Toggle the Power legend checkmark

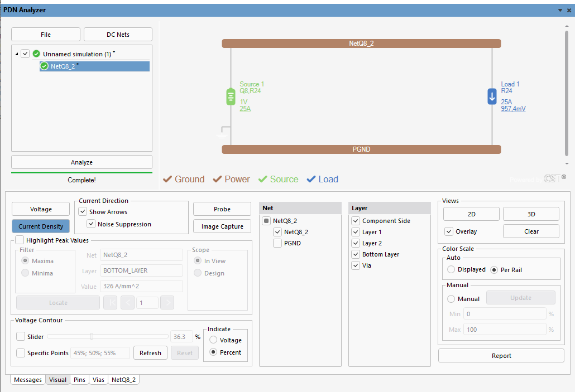coord(218,179)
